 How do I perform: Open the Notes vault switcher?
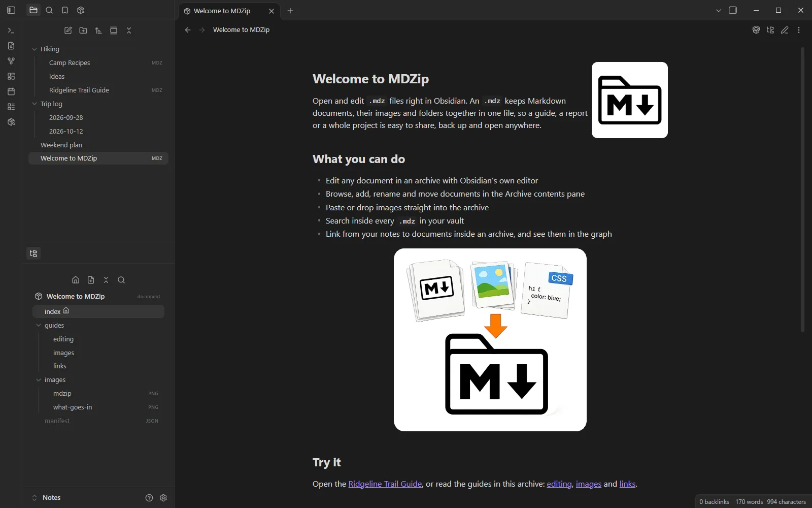click(x=46, y=498)
